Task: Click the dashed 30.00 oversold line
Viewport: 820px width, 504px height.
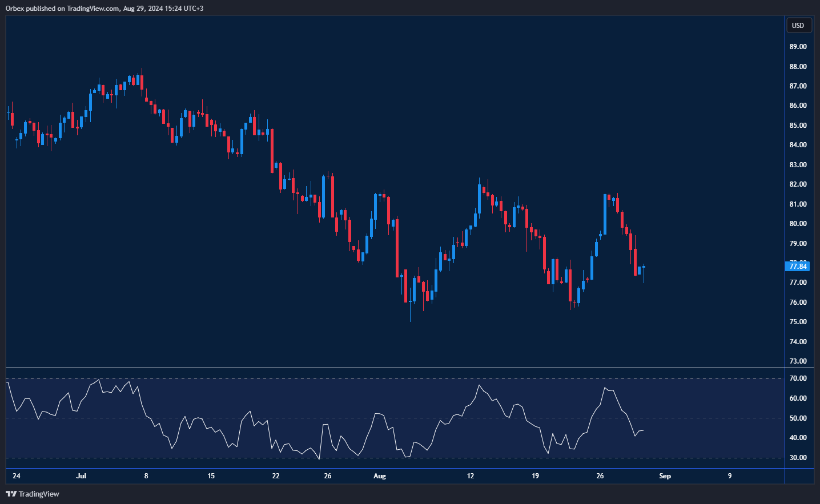Action: [x=400, y=457]
